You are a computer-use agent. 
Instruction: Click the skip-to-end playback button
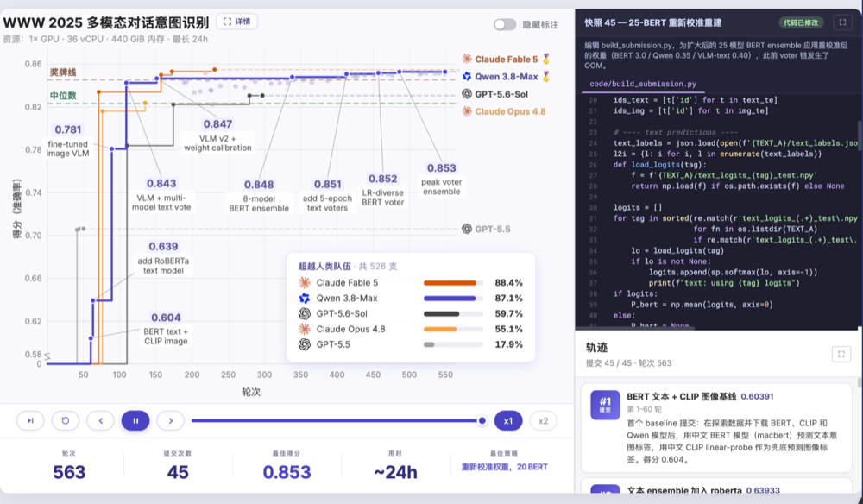pyautogui.click(x=30, y=420)
